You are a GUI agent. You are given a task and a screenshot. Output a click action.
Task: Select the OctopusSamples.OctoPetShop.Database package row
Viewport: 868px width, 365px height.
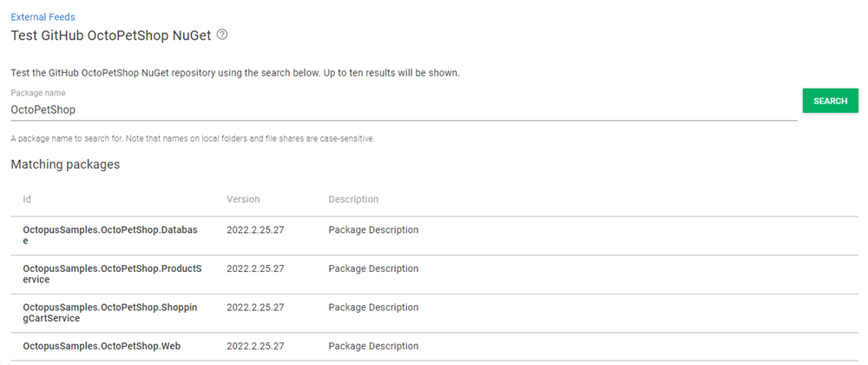click(112, 236)
